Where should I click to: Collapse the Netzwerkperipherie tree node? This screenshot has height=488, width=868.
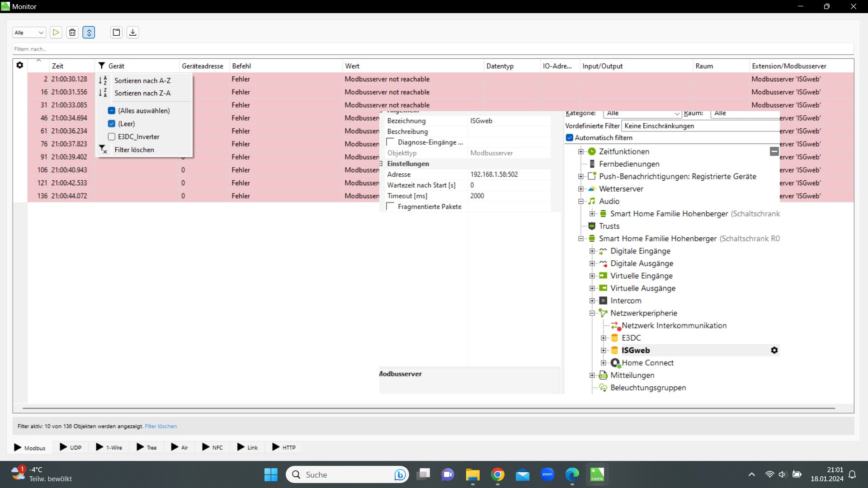592,313
